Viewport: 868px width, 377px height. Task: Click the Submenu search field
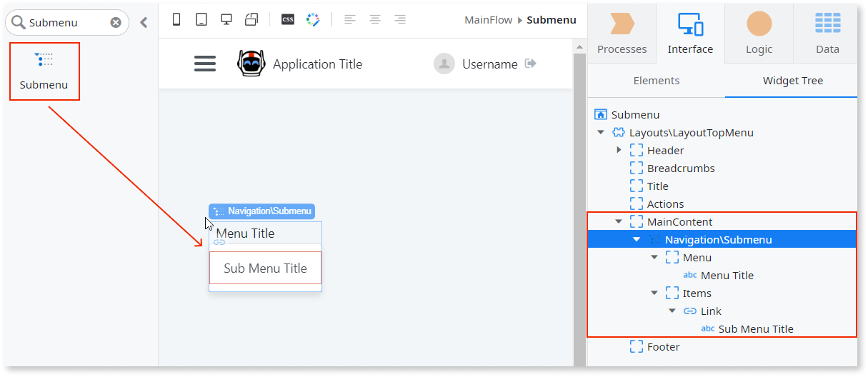(67, 23)
